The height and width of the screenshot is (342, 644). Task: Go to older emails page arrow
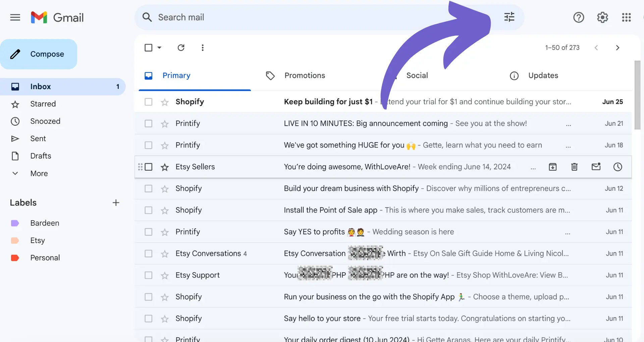[618, 48]
